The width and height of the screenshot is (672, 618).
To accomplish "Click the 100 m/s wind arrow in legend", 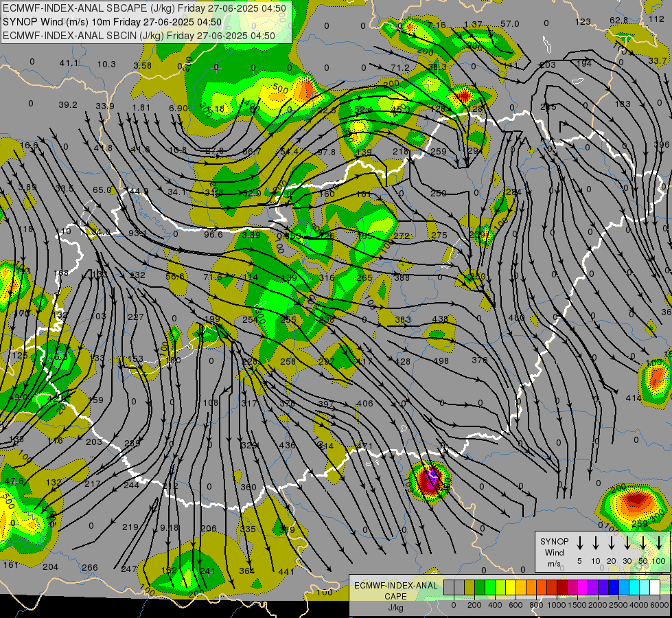I will (659, 543).
